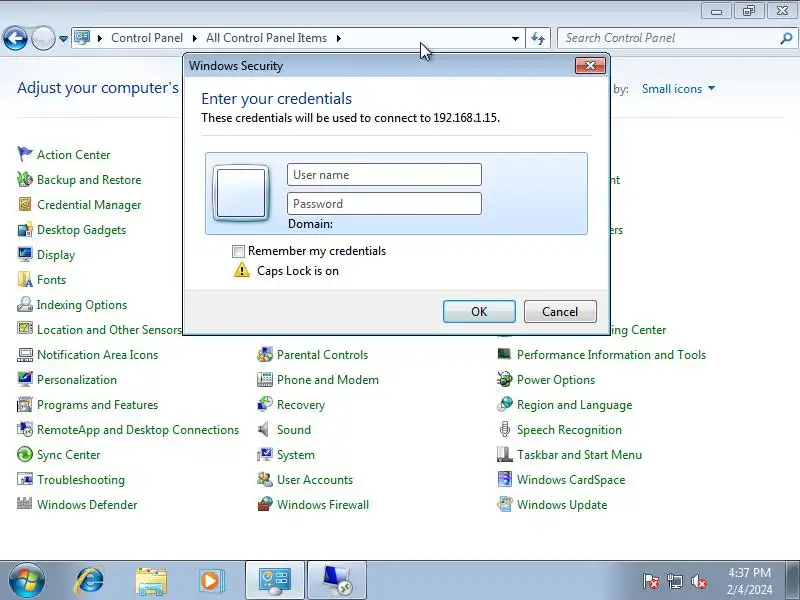Click the Phone and Modem icon
This screenshot has width=800, height=600.
click(x=265, y=379)
